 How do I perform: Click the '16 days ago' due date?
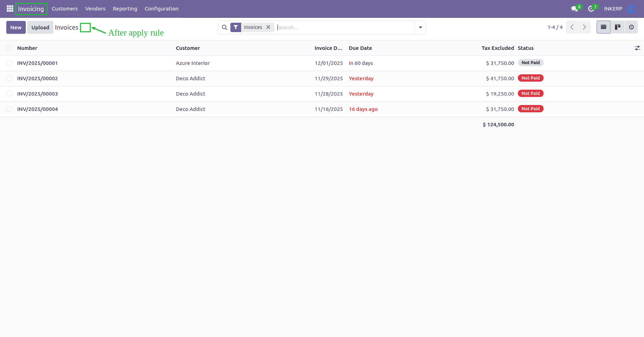tap(363, 109)
